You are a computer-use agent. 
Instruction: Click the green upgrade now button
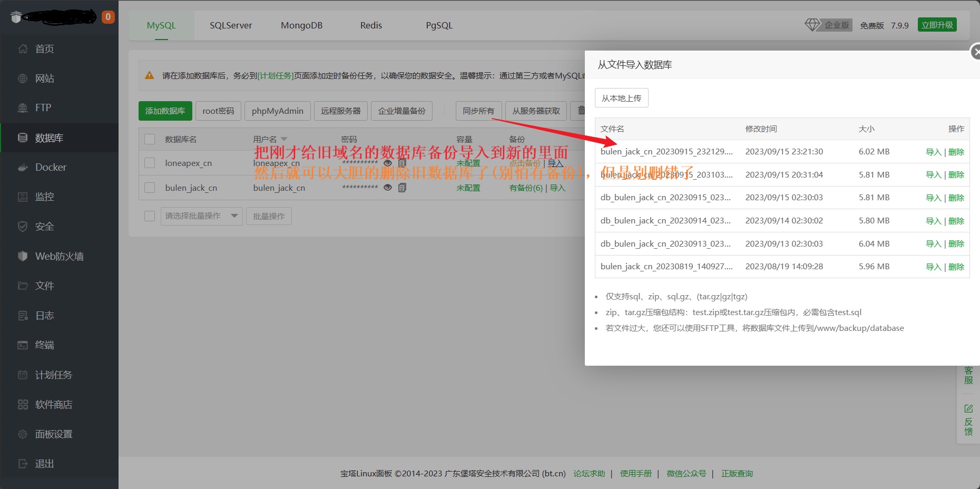click(x=937, y=25)
